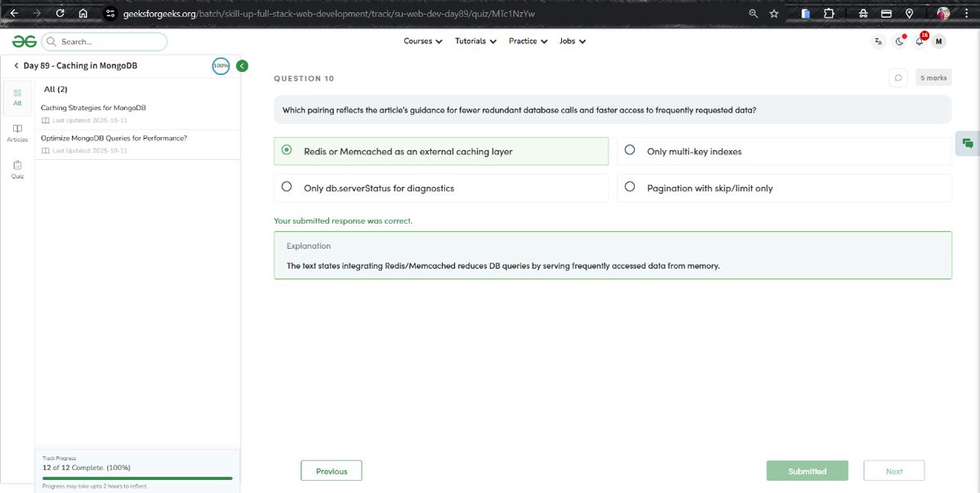The width and height of the screenshot is (980, 493).
Task: Expand the Jobs dropdown menu
Action: coord(572,41)
